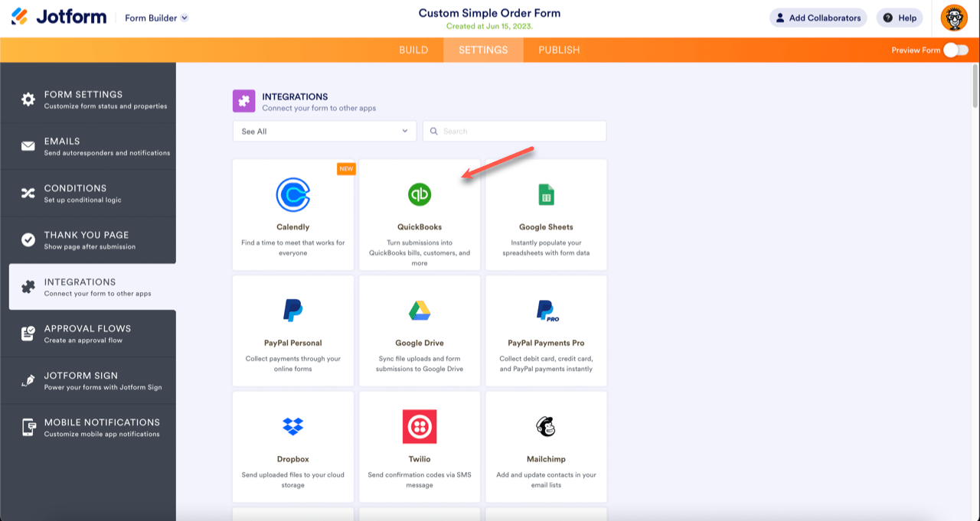The width and height of the screenshot is (980, 521).
Task: Open the Form Builder dropdown
Action: tap(157, 18)
